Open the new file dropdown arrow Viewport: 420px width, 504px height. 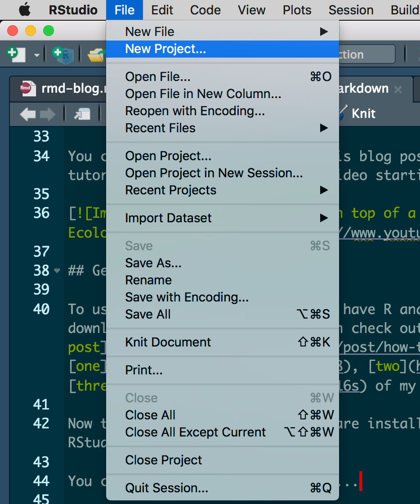tap(37, 54)
